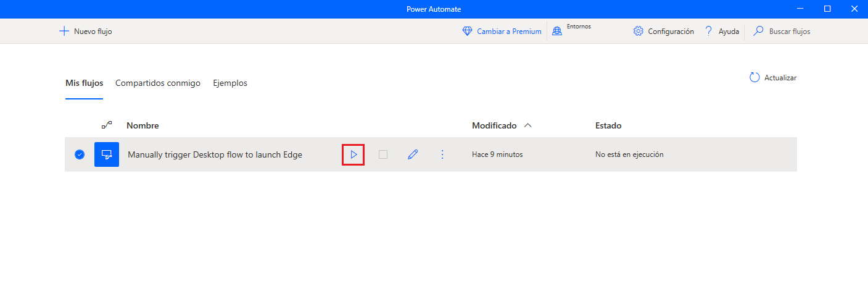
Task: Switch to Compartidos conmigo tab
Action: 158,83
